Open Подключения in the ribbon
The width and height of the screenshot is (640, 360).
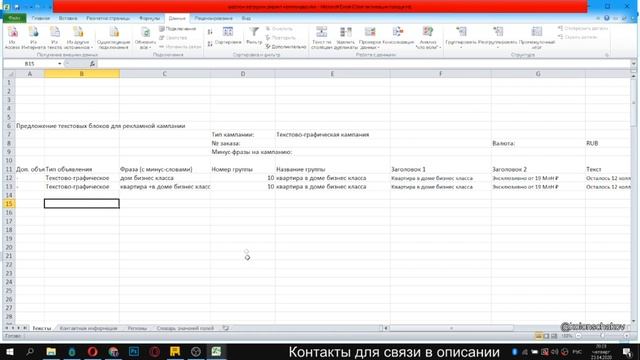coord(178,29)
